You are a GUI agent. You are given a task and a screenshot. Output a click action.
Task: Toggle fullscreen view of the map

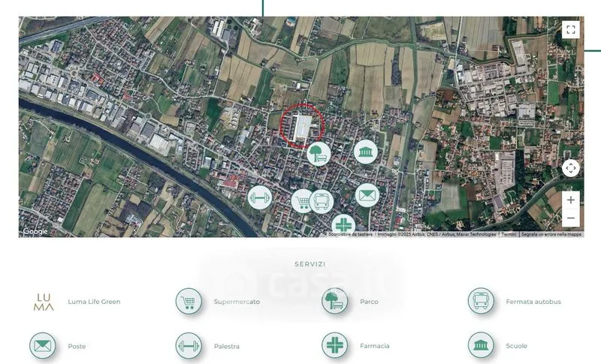coord(570,29)
